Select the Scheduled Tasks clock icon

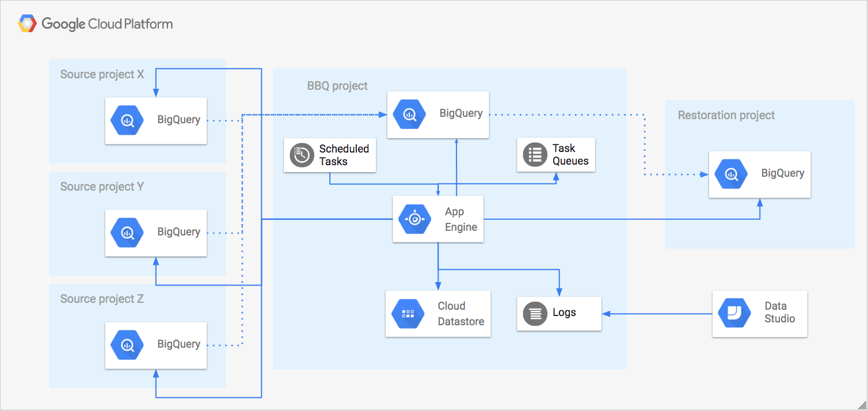301,155
